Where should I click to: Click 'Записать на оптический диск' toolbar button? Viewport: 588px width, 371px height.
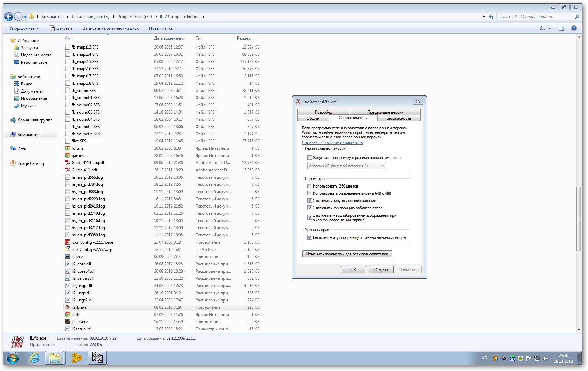pyautogui.click(x=111, y=28)
